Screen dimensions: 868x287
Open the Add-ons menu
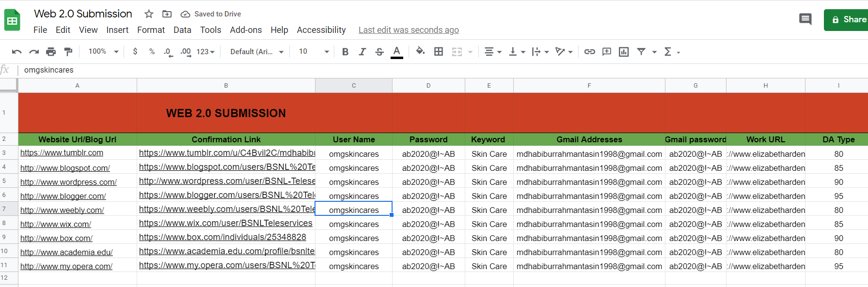click(x=246, y=30)
